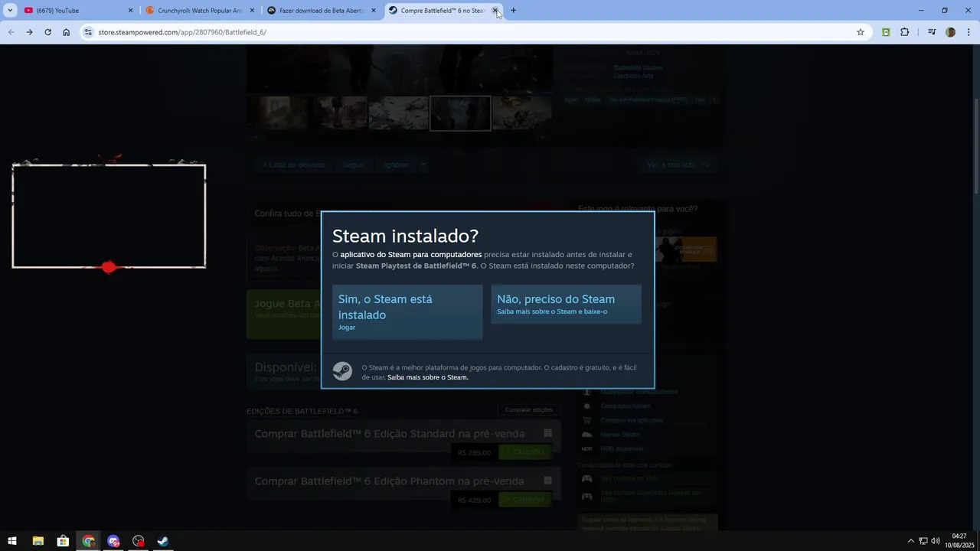Click Comprar Battlefield 6 Edição Standard heading
980x551 pixels.
390,434
